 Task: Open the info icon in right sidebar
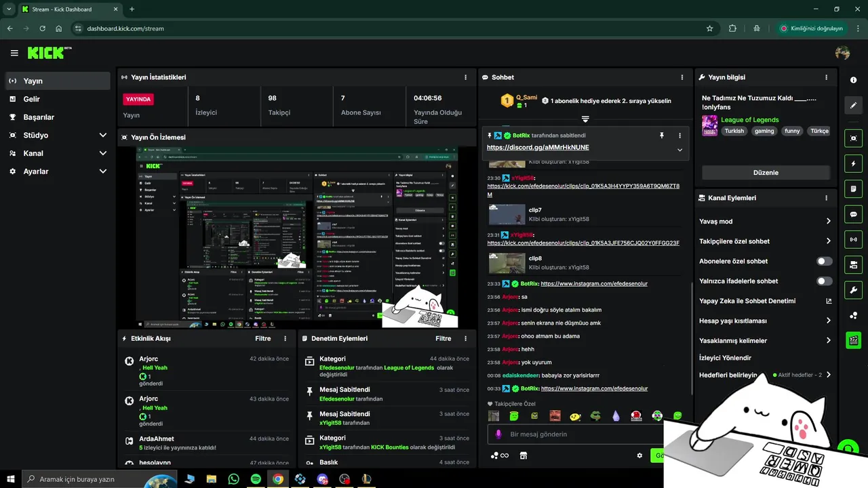[853, 80]
